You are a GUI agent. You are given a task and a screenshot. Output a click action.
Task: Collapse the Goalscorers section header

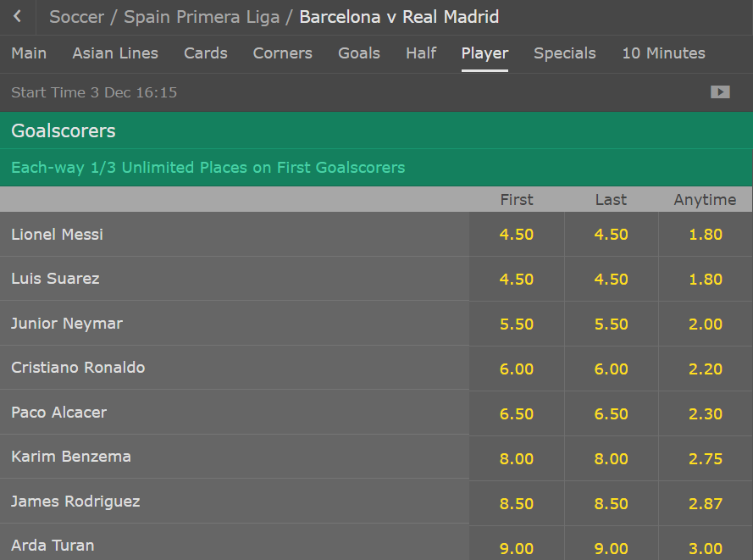(x=376, y=131)
